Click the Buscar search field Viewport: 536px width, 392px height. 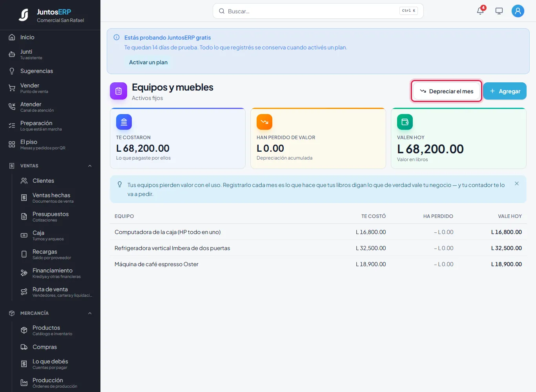click(x=318, y=11)
